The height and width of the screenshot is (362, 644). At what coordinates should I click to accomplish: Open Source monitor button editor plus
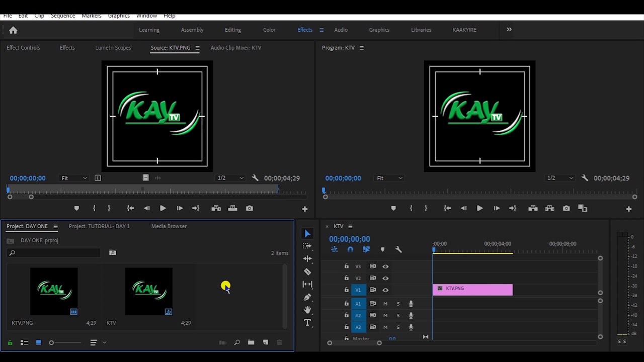(304, 209)
